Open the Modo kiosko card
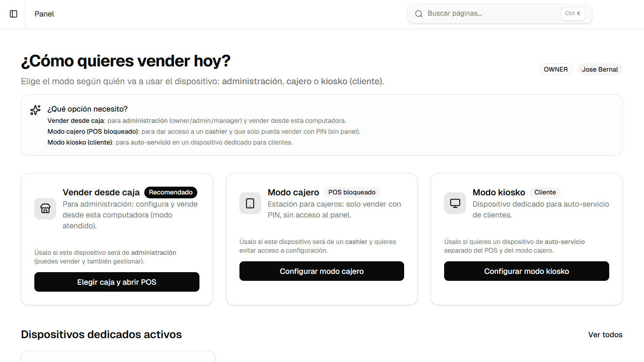Viewport: 644px width, 362px height. pyautogui.click(x=526, y=271)
